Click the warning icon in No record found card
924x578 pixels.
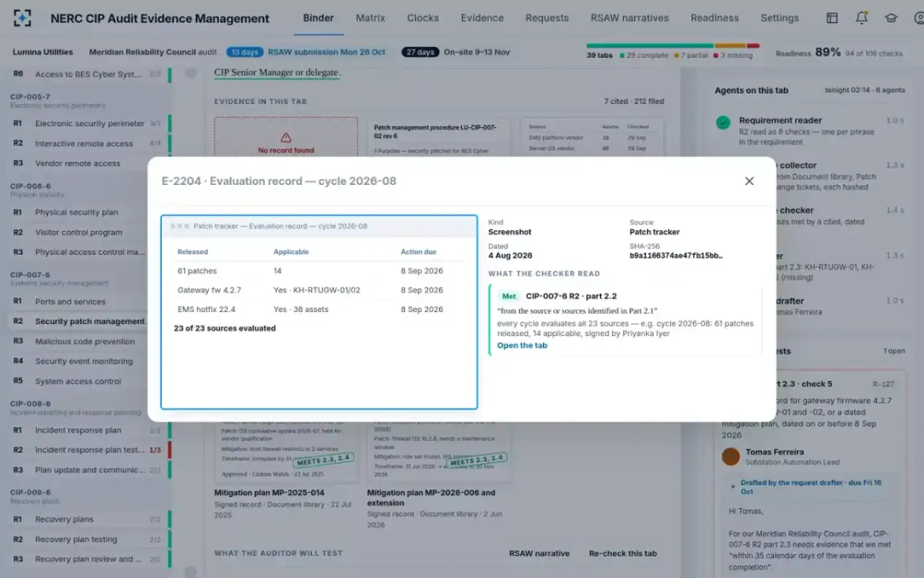[x=286, y=137]
